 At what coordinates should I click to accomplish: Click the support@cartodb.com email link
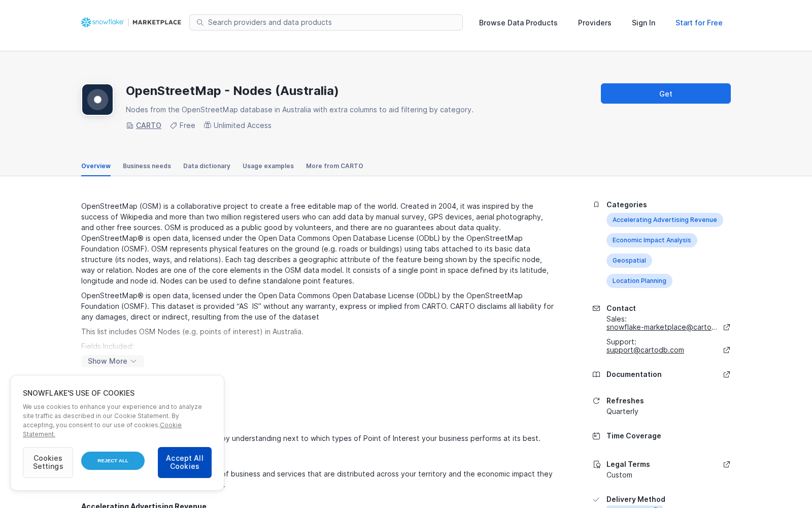coord(645,350)
